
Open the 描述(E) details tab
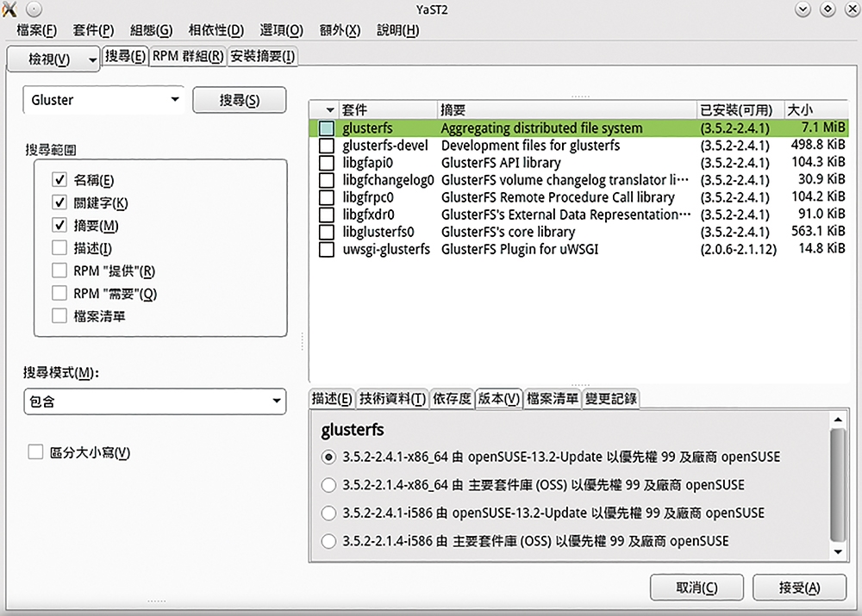332,398
